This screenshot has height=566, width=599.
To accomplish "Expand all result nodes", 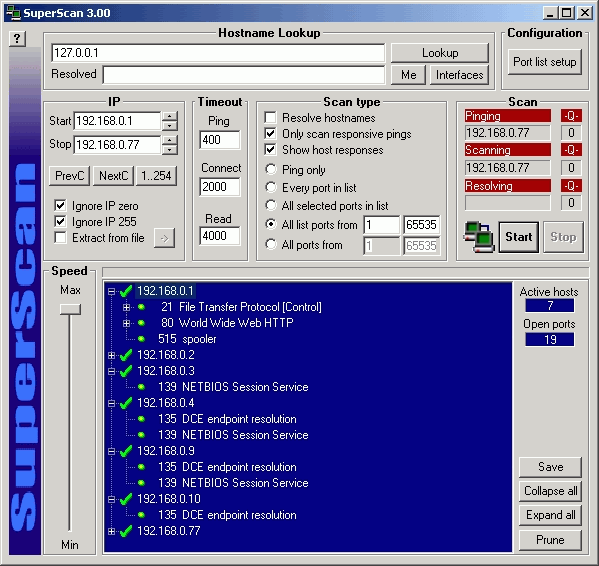I will click(x=550, y=515).
